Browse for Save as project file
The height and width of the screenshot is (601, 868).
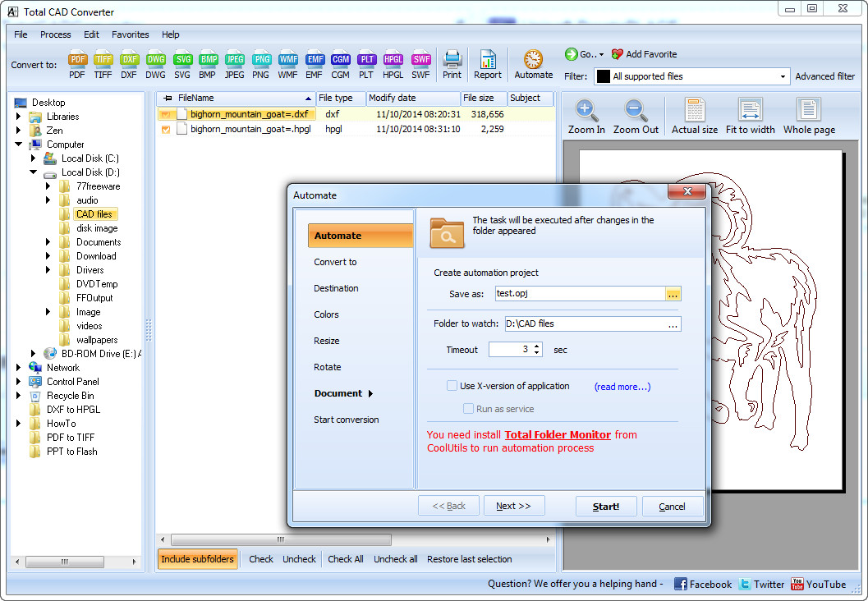click(673, 294)
